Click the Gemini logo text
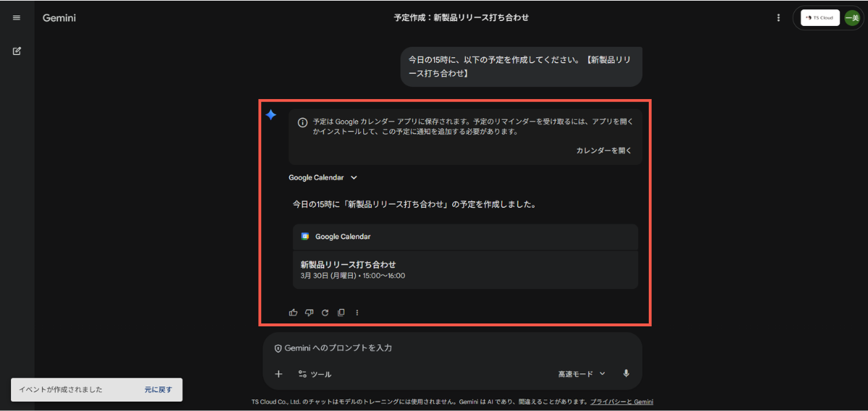This screenshot has width=868, height=411. [59, 18]
